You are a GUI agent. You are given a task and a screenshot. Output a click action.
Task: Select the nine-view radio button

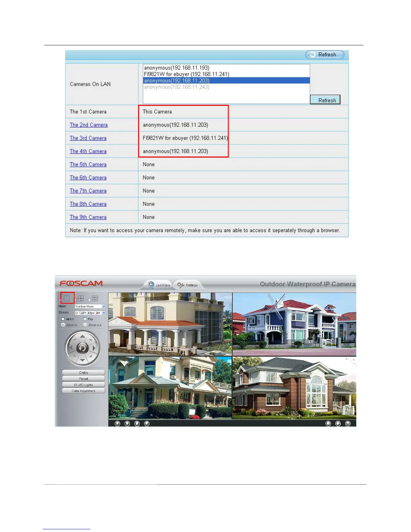click(x=89, y=300)
